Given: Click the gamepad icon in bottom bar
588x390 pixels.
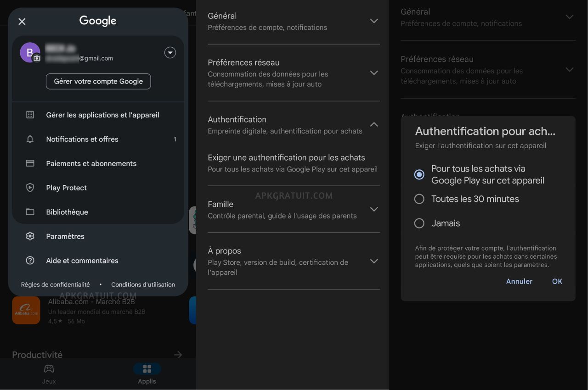Looking at the screenshot, I should (x=49, y=368).
